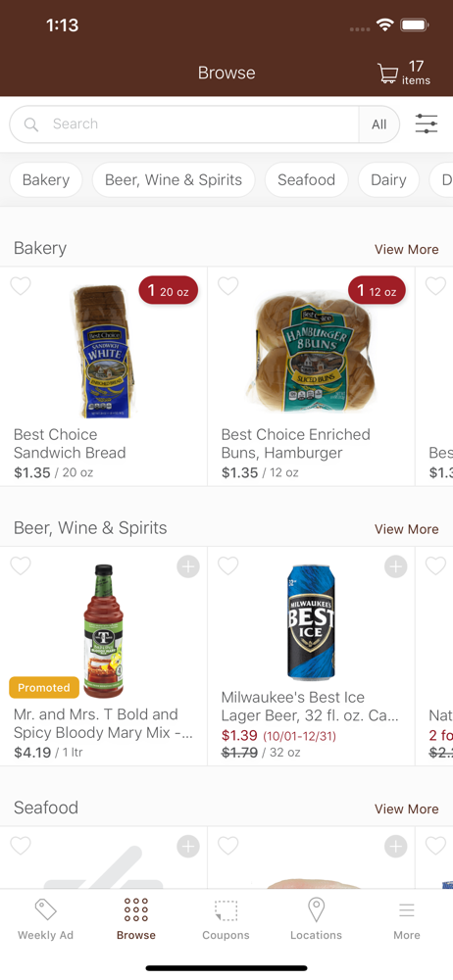Open the More menu
Image resolution: width=453 pixels, height=980 pixels.
[x=407, y=919]
